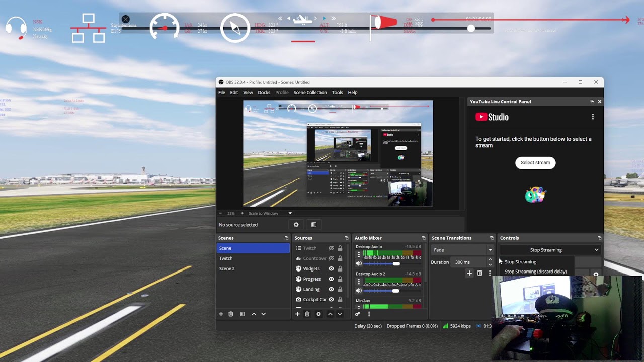Move scene down with Scenes down arrow
This screenshot has height=362, width=644.
point(263,314)
